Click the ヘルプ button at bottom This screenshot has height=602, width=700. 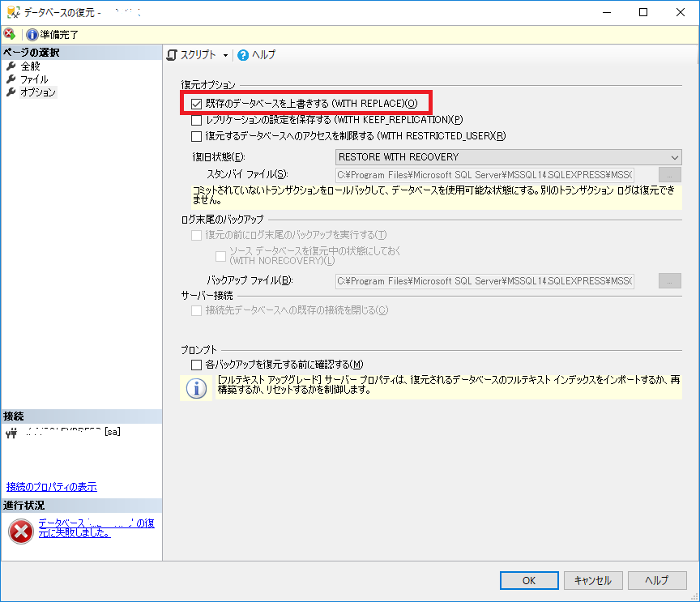tap(657, 581)
